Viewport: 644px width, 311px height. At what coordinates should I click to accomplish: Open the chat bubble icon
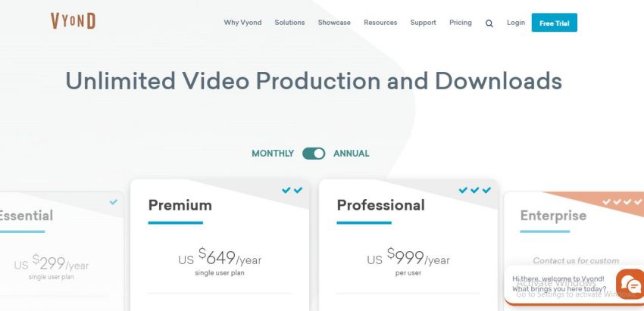(630, 285)
